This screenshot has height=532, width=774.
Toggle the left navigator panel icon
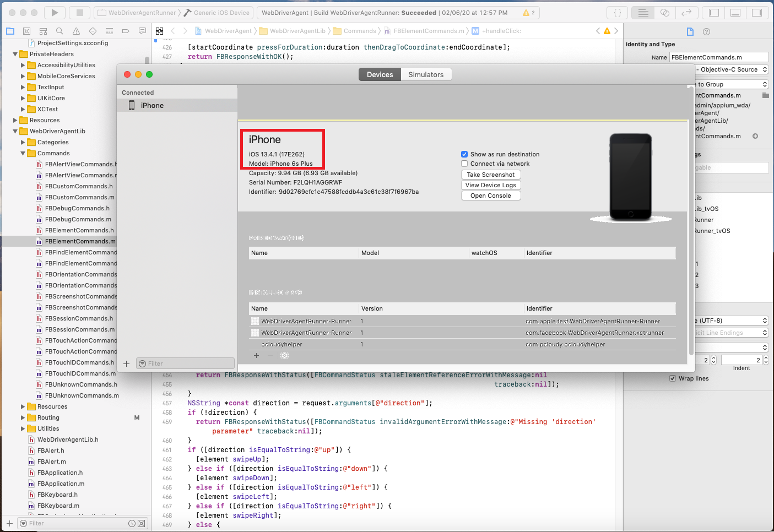click(x=714, y=13)
